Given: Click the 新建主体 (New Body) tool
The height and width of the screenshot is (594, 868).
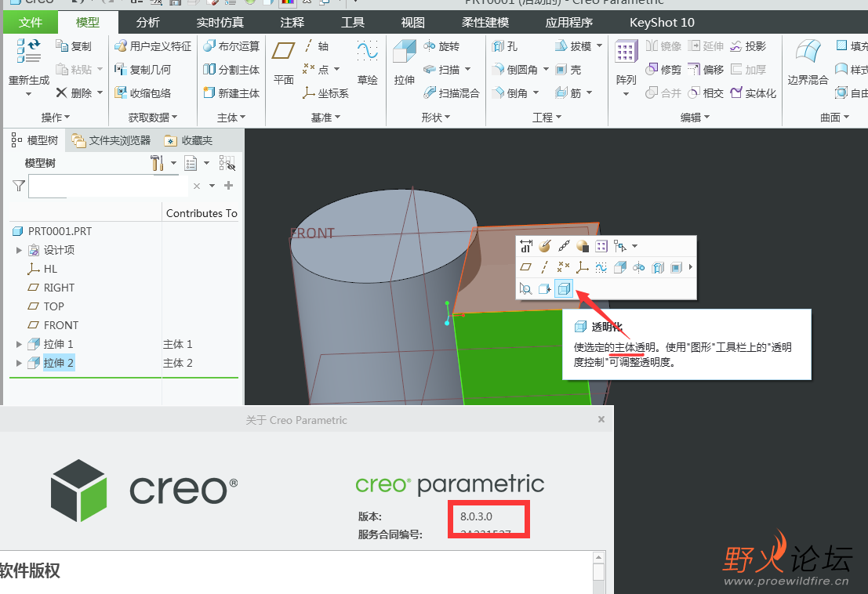Looking at the screenshot, I should click(x=231, y=93).
